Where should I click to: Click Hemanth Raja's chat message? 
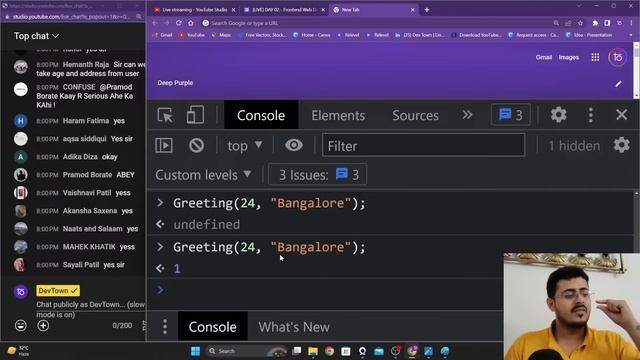point(91,69)
